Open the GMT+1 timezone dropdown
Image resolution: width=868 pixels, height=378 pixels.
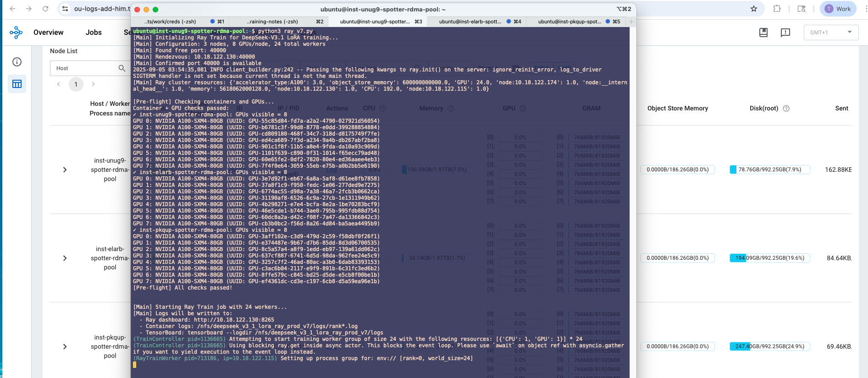(x=831, y=33)
